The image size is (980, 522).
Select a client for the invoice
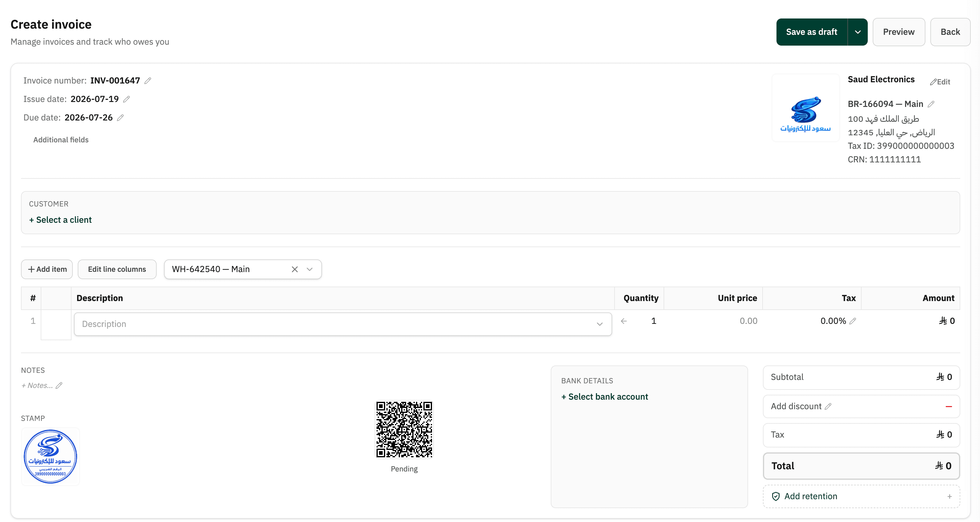pyautogui.click(x=60, y=220)
